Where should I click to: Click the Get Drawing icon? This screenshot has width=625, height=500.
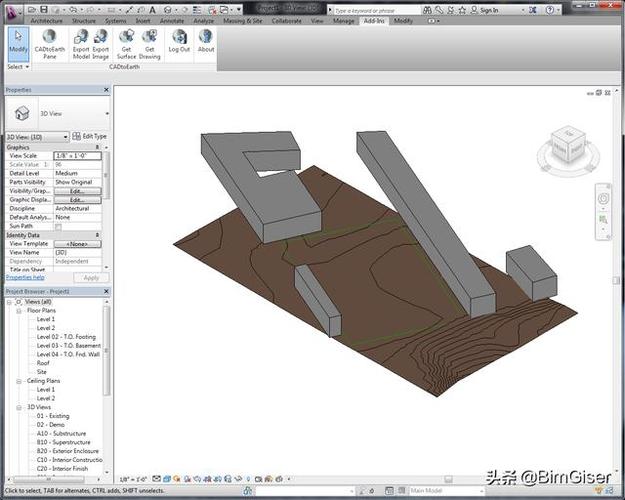[x=150, y=37]
